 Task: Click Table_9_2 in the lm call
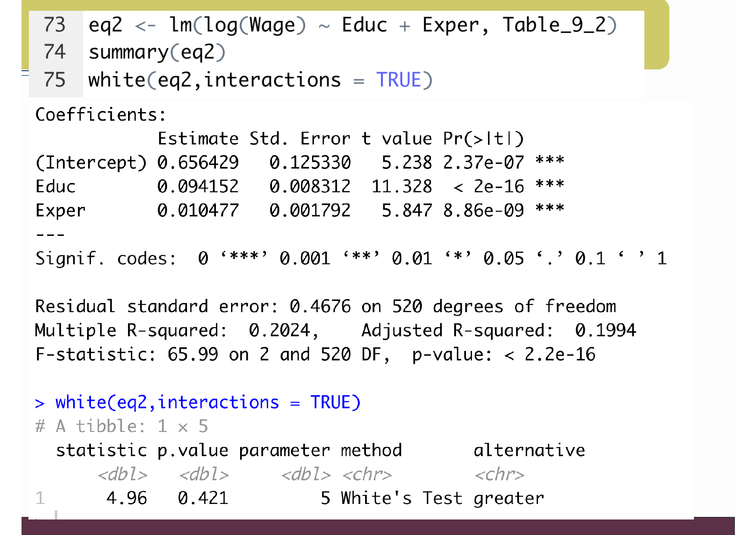[x=554, y=25]
